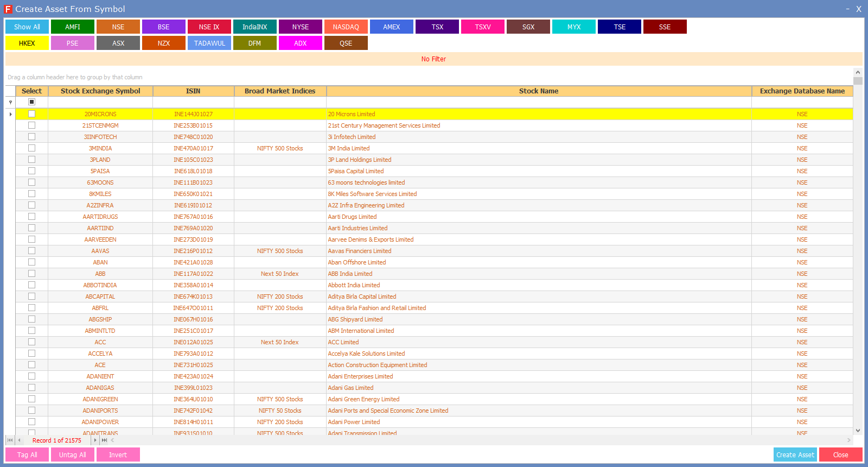
Task: Select checkbox for ABB row
Action: pyautogui.click(x=31, y=274)
